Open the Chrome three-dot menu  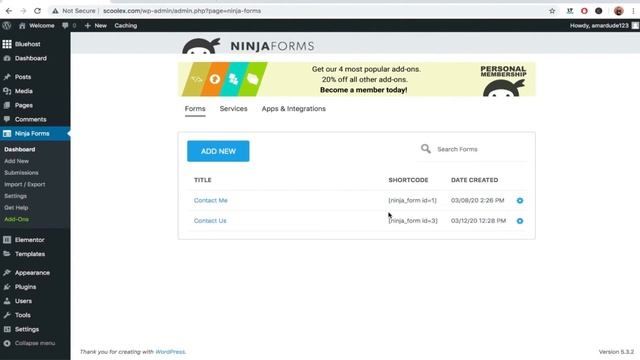pyautogui.click(x=633, y=11)
